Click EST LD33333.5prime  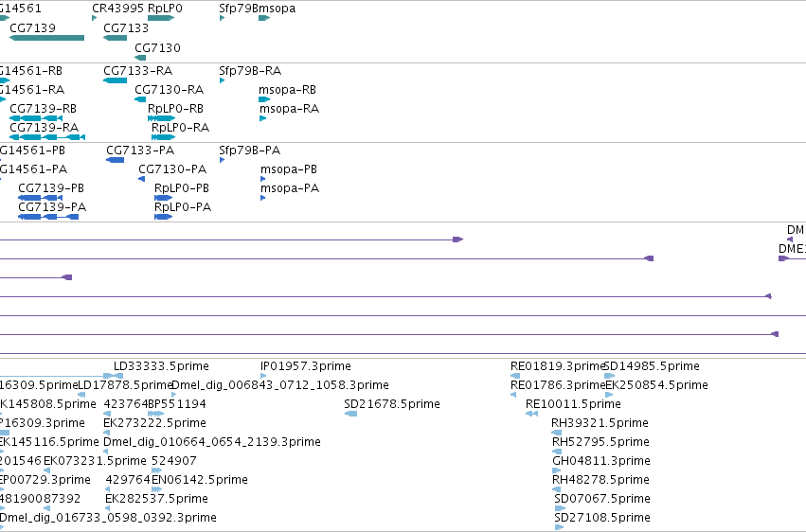(x=118, y=376)
